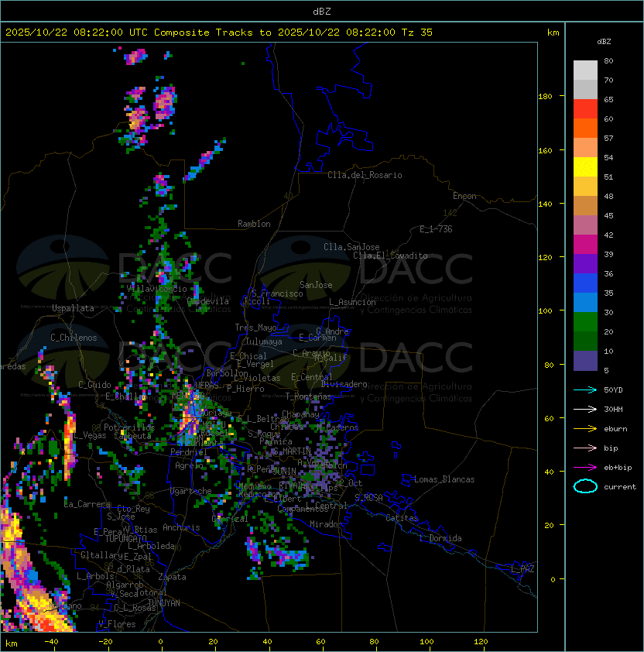Click the white 30HM arrow legend icon
The height and width of the screenshot is (652, 644).
click(x=585, y=409)
